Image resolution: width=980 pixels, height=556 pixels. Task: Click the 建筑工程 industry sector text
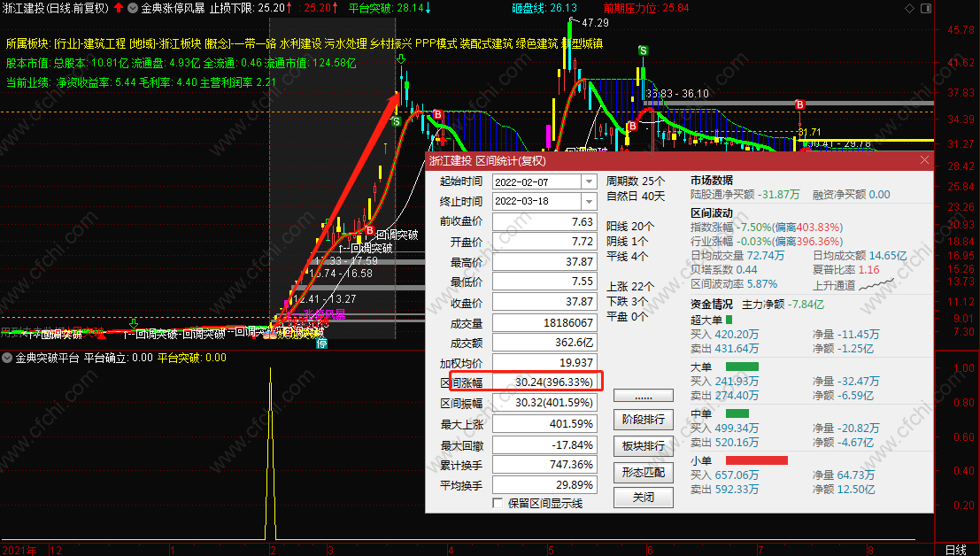click(104, 43)
